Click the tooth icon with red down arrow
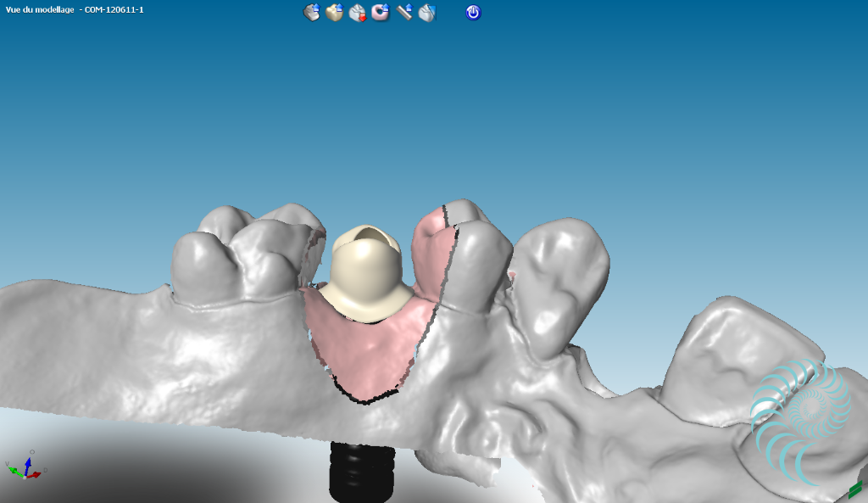Viewport: 868px width, 503px height. click(358, 12)
